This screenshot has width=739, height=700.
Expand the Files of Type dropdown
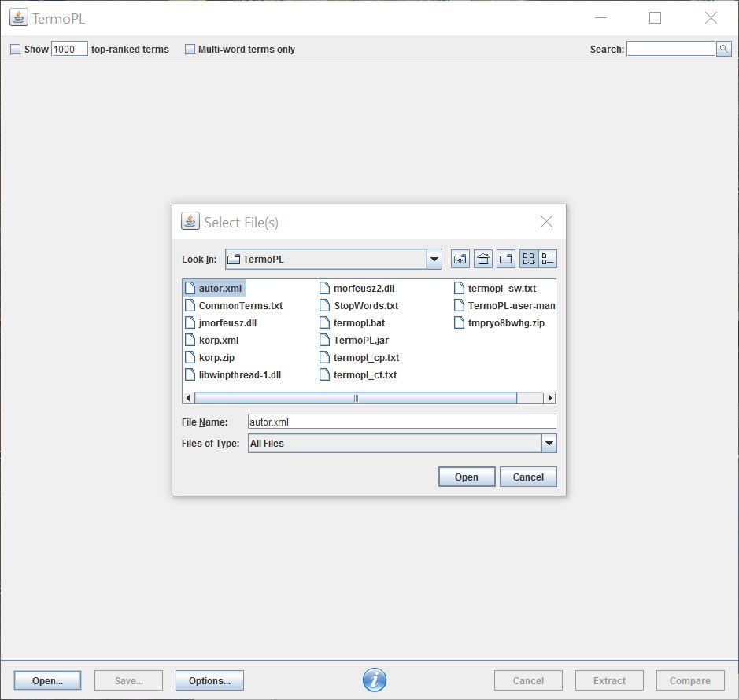pyautogui.click(x=549, y=444)
